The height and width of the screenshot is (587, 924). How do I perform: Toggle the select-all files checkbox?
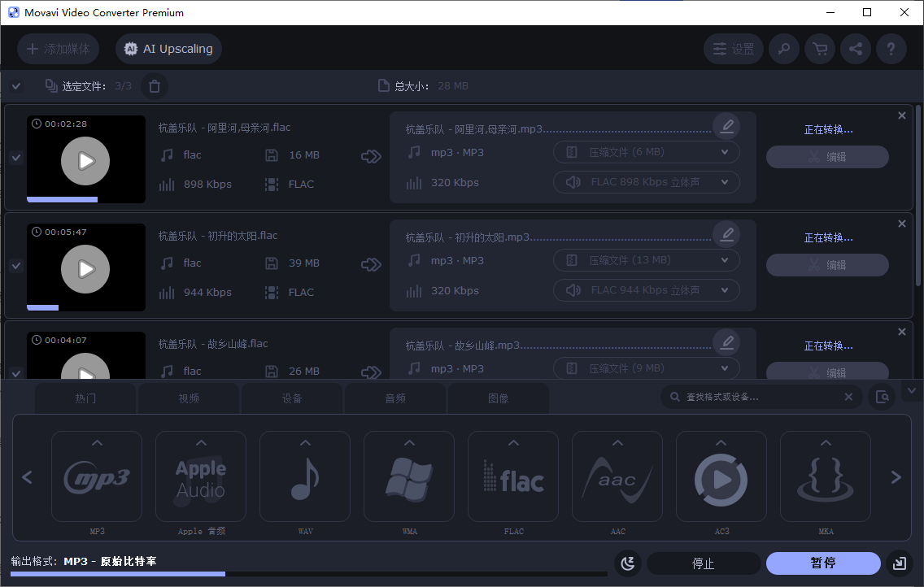click(15, 85)
